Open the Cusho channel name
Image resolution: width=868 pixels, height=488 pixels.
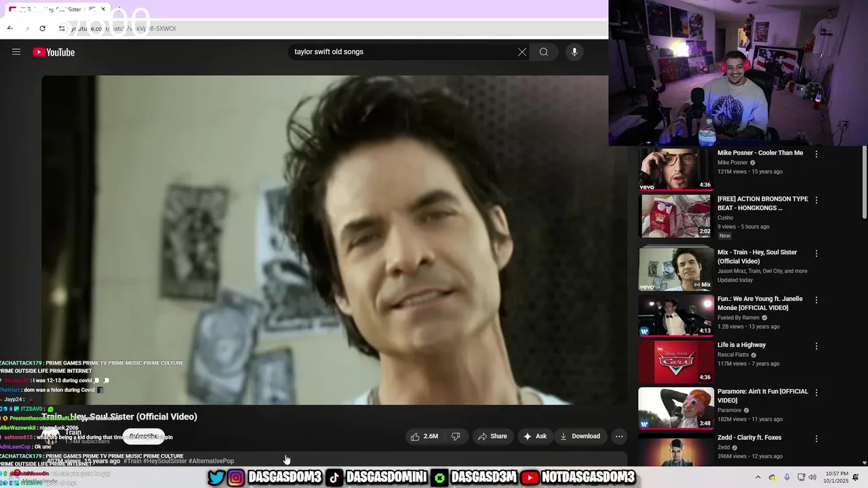click(x=726, y=218)
